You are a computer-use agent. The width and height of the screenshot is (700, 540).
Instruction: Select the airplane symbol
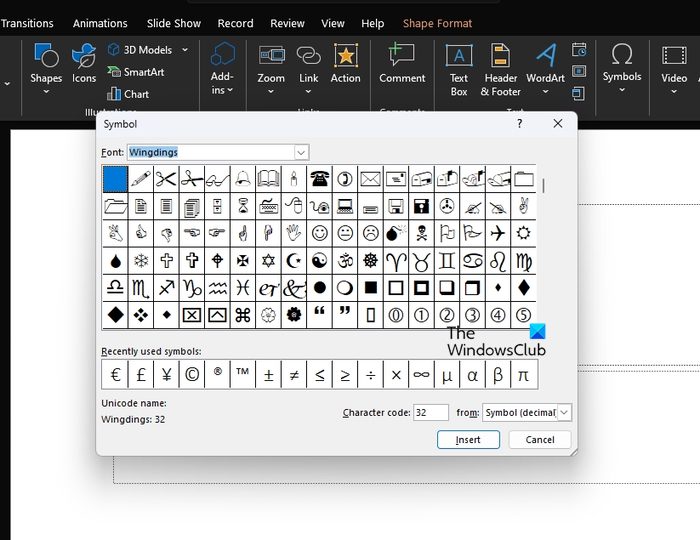[x=498, y=233]
